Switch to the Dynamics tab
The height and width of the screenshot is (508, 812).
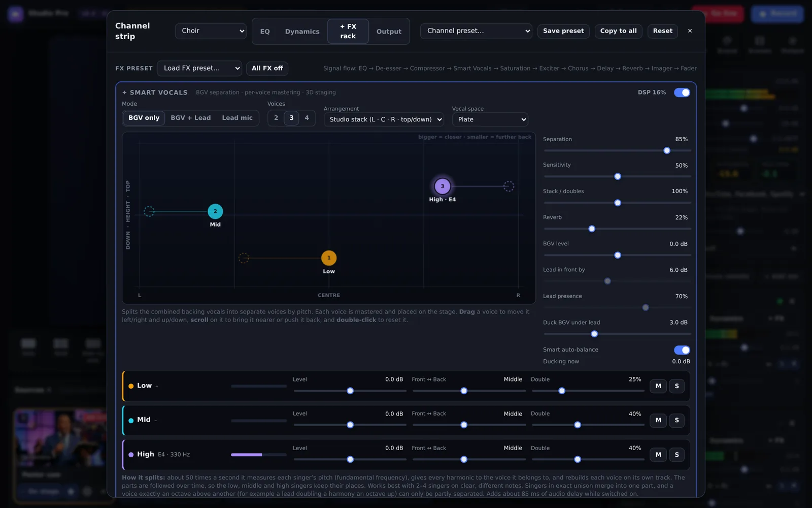(302, 31)
